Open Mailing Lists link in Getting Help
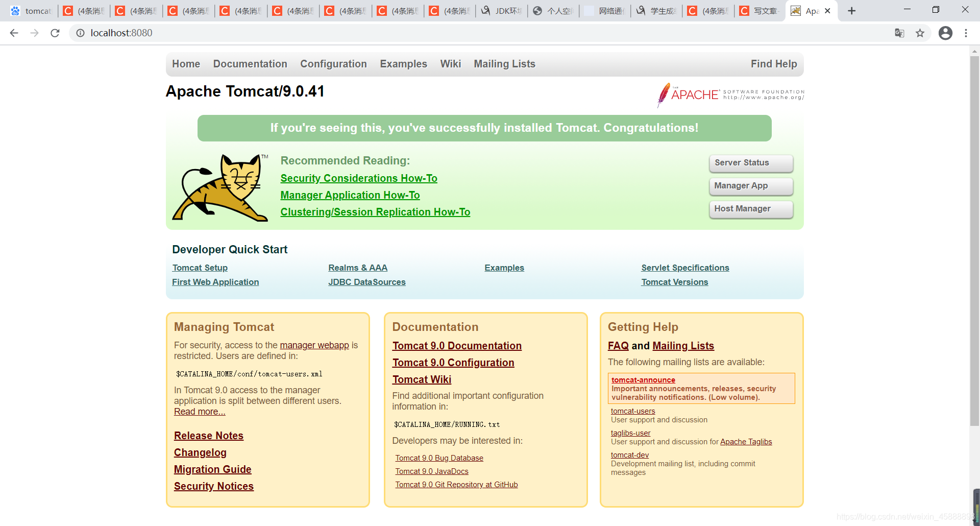The width and height of the screenshot is (980, 526). [x=683, y=346]
